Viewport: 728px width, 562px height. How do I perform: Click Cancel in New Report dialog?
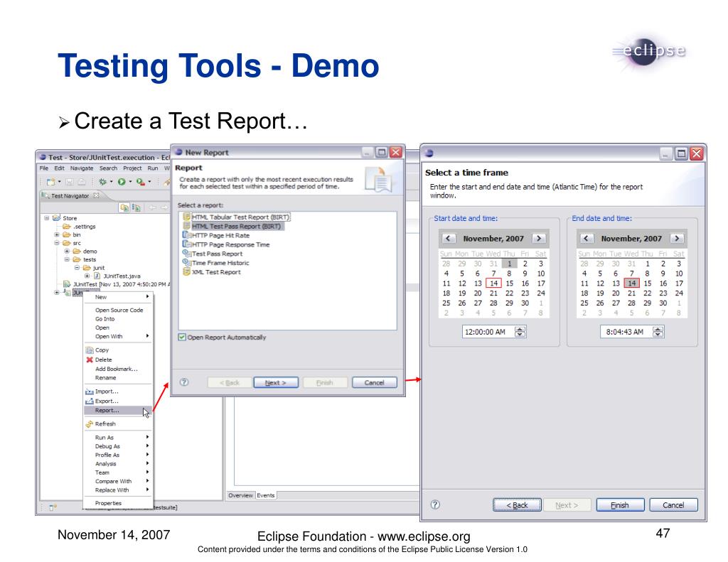[374, 382]
